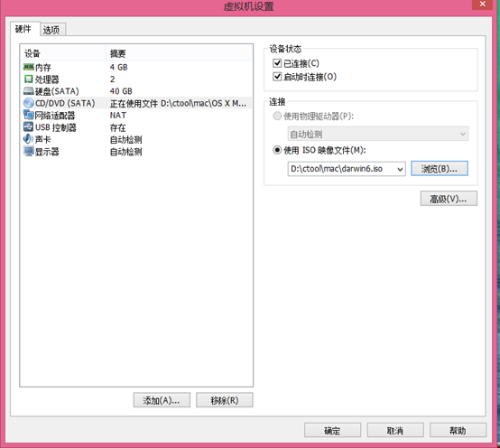Open 帮助 help button
This screenshot has height=448, width=500.
coord(458,431)
